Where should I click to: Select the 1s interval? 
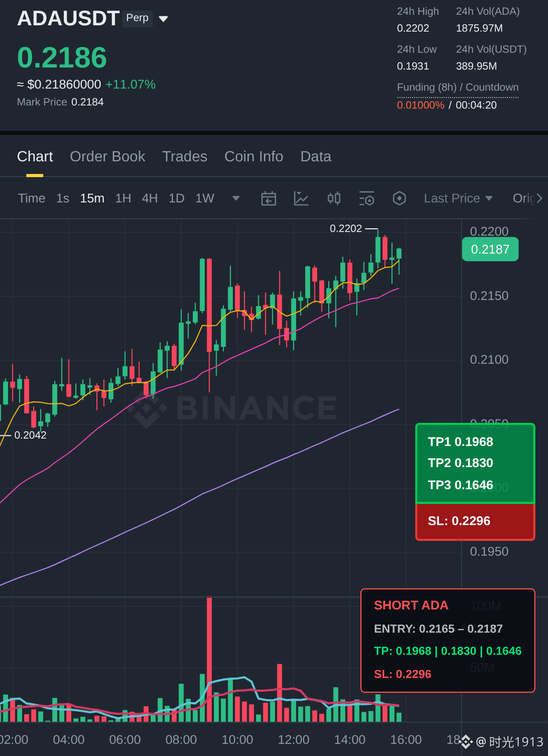tap(63, 198)
